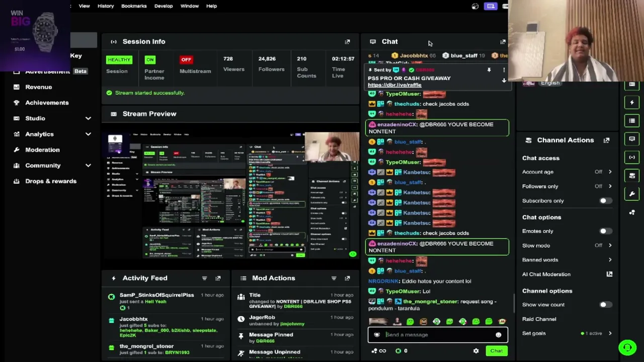Screen dimensions: 644x362
Task: Toggle Show view count
Action: [x=606, y=305]
